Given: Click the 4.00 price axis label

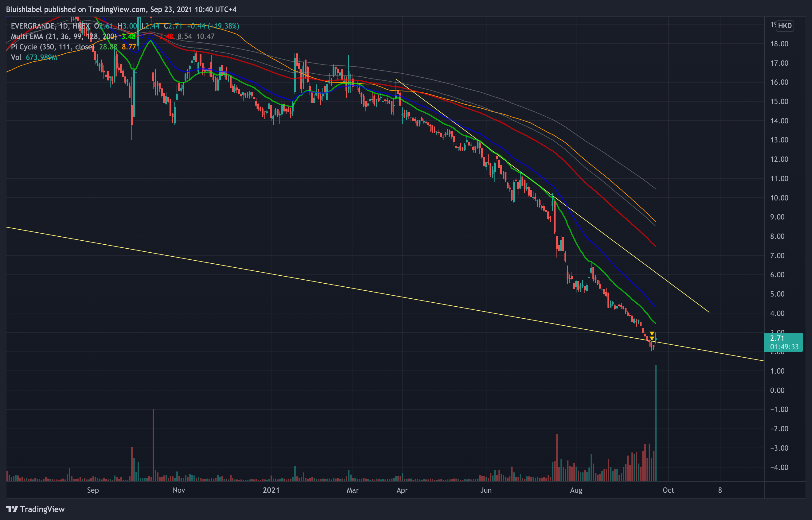Looking at the screenshot, I should point(777,313).
